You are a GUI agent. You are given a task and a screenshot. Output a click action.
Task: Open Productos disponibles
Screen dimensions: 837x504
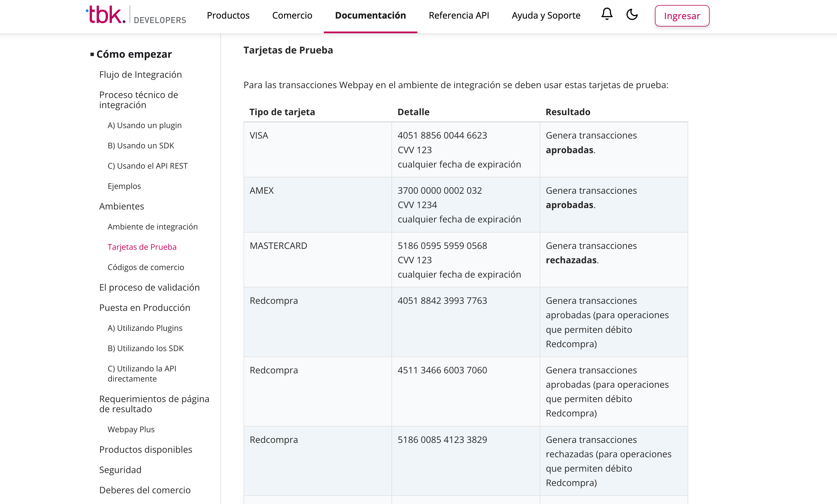click(145, 450)
